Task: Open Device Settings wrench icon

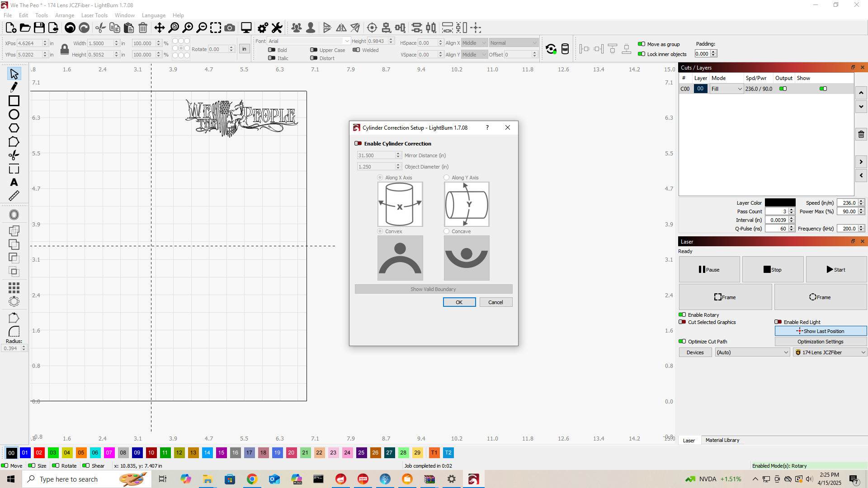Action: [277, 28]
